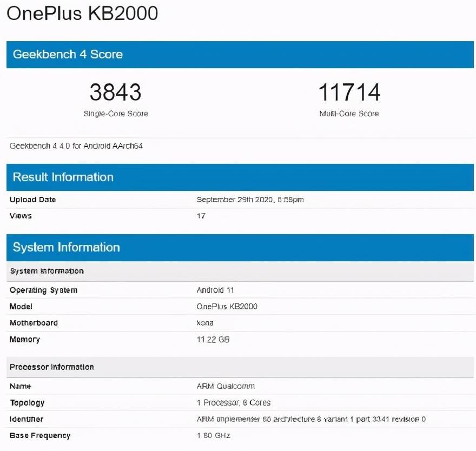Select the ARM Qualcomm processor name
The width and height of the screenshot is (476, 451).
pos(226,386)
